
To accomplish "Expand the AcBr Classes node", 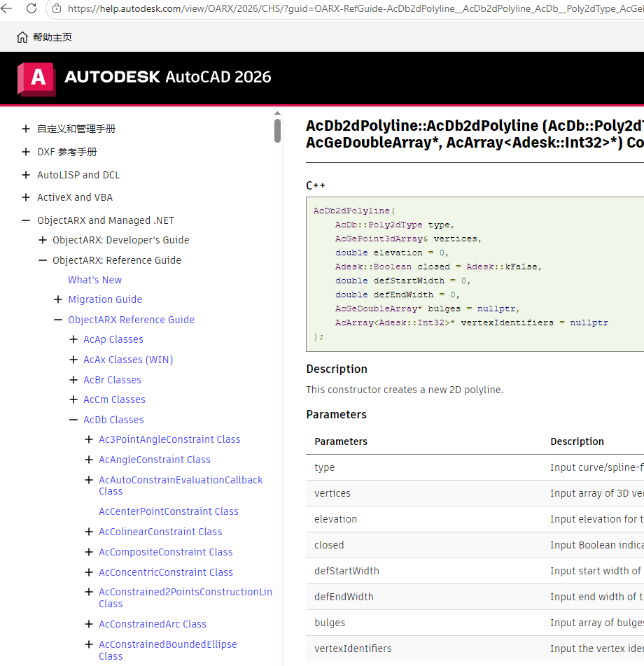I will (x=73, y=380).
